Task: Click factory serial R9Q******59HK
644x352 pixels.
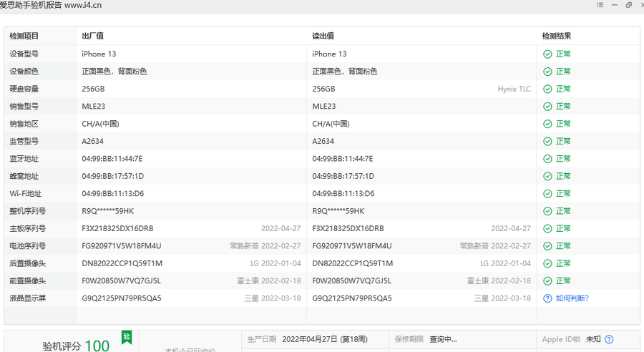Action: [108, 211]
